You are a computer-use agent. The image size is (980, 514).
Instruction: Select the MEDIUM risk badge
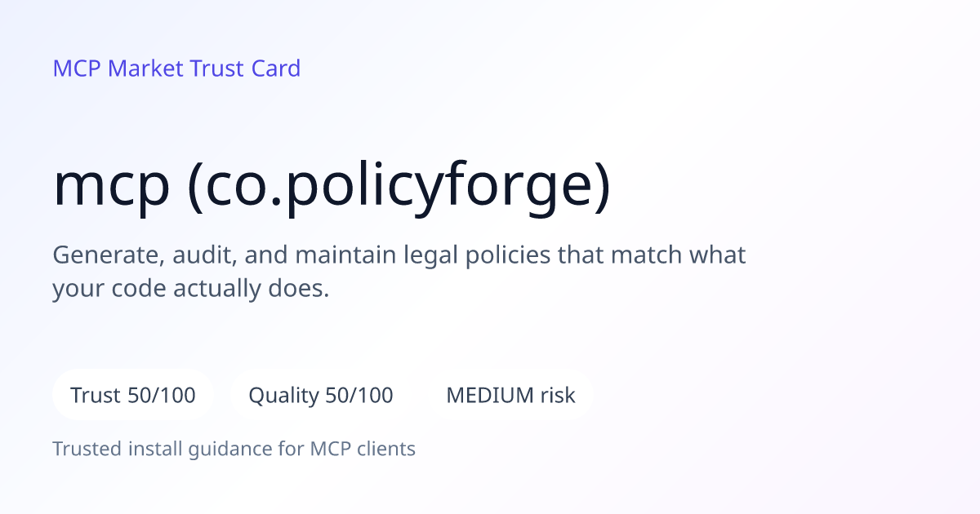(510, 396)
